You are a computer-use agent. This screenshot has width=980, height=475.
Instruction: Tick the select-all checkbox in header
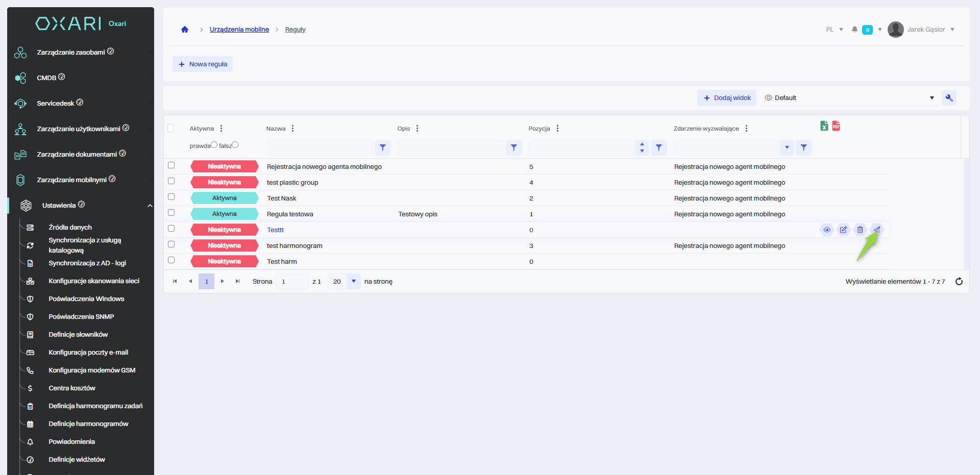tap(171, 128)
